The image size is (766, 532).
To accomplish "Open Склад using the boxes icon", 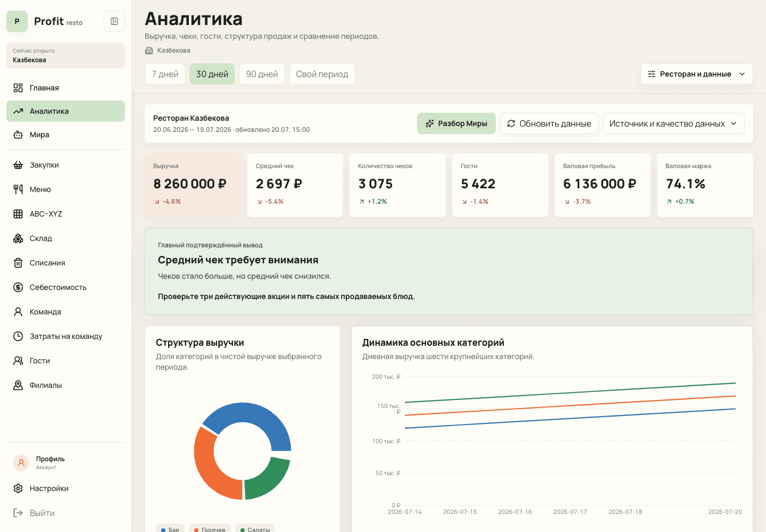I will pyautogui.click(x=18, y=238).
